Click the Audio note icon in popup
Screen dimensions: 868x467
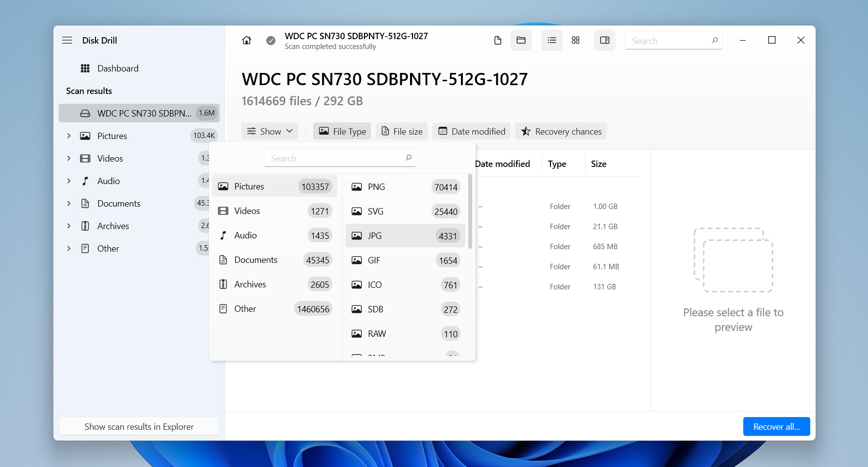(223, 235)
